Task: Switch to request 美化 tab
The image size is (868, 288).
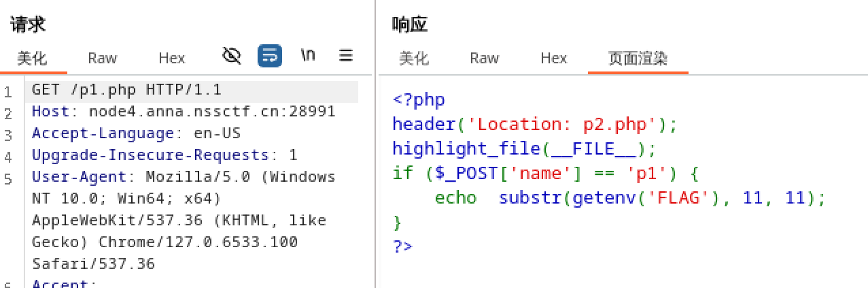Action: 33,59
